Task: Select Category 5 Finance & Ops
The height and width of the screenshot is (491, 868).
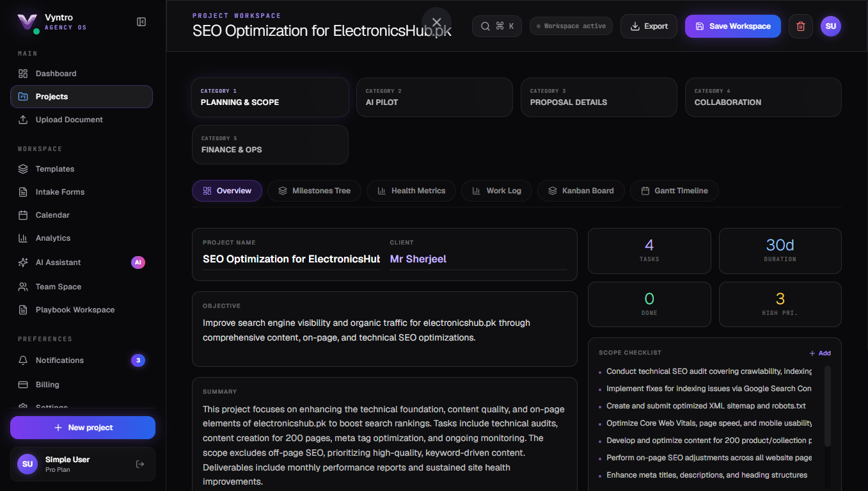Action: tap(270, 145)
